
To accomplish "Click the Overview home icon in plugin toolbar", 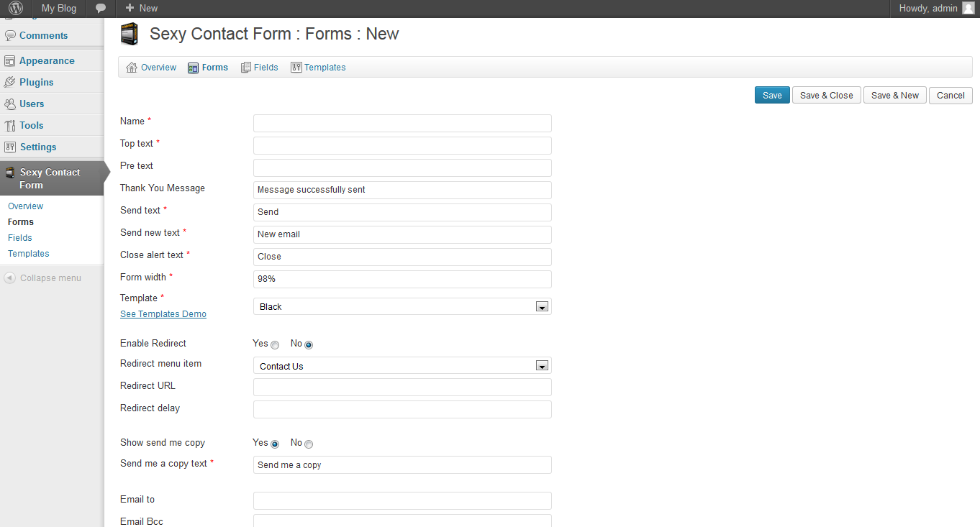I will [x=132, y=68].
